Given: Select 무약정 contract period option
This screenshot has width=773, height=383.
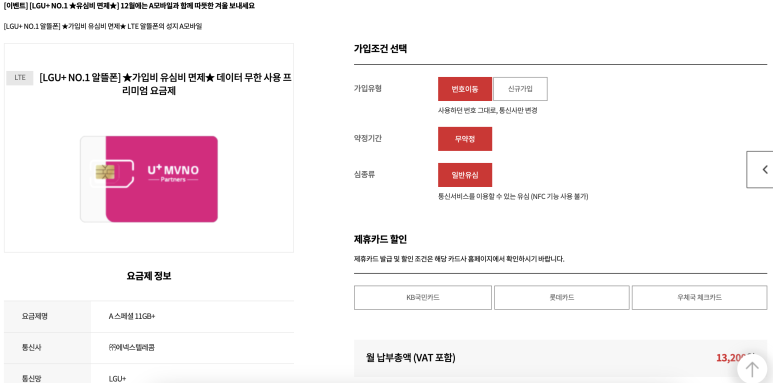Looking at the screenshot, I should click(465, 139).
